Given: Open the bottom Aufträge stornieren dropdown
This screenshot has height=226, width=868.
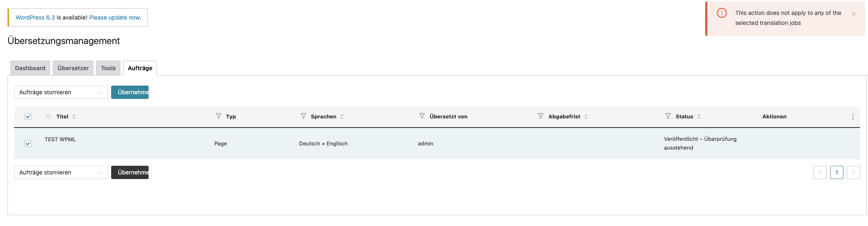Looking at the screenshot, I should (61, 172).
